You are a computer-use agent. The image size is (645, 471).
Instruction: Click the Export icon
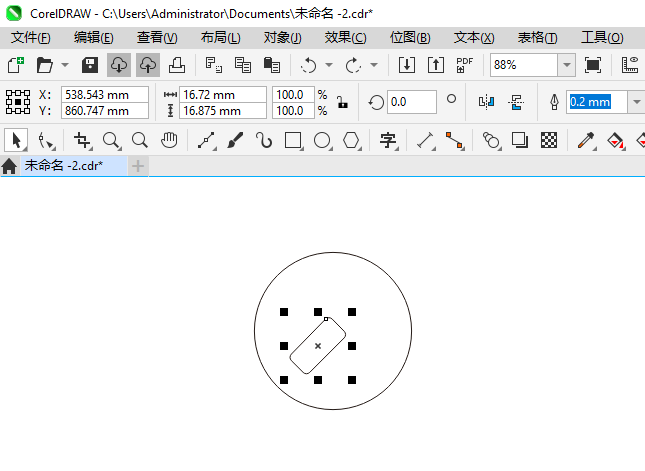pos(436,65)
